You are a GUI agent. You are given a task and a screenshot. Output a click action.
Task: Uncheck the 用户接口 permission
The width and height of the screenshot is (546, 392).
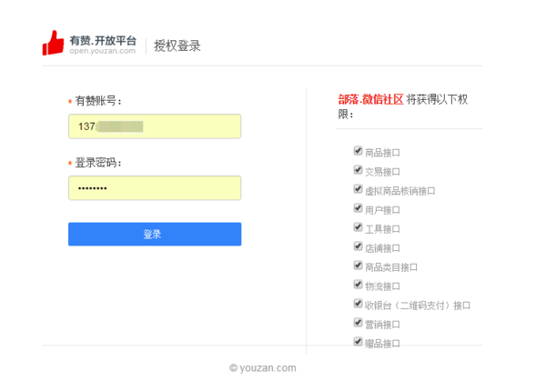pos(358,208)
